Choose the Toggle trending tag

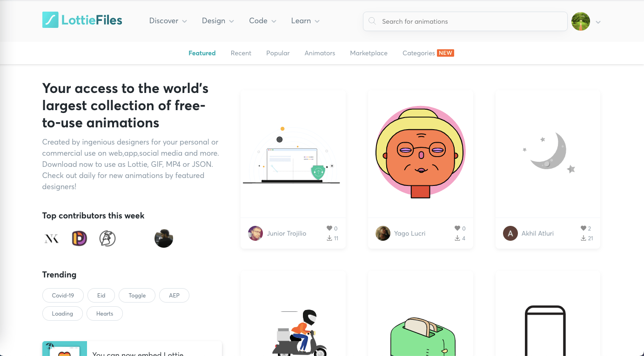(137, 296)
